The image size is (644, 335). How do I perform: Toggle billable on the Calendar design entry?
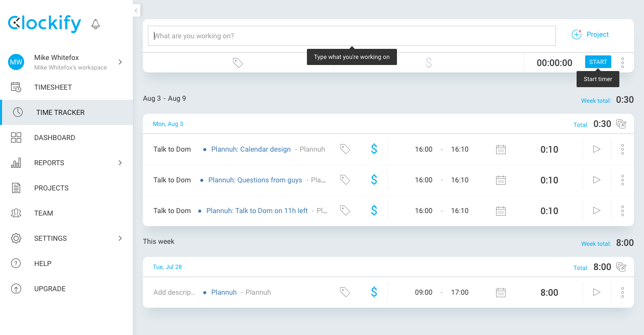(x=374, y=149)
